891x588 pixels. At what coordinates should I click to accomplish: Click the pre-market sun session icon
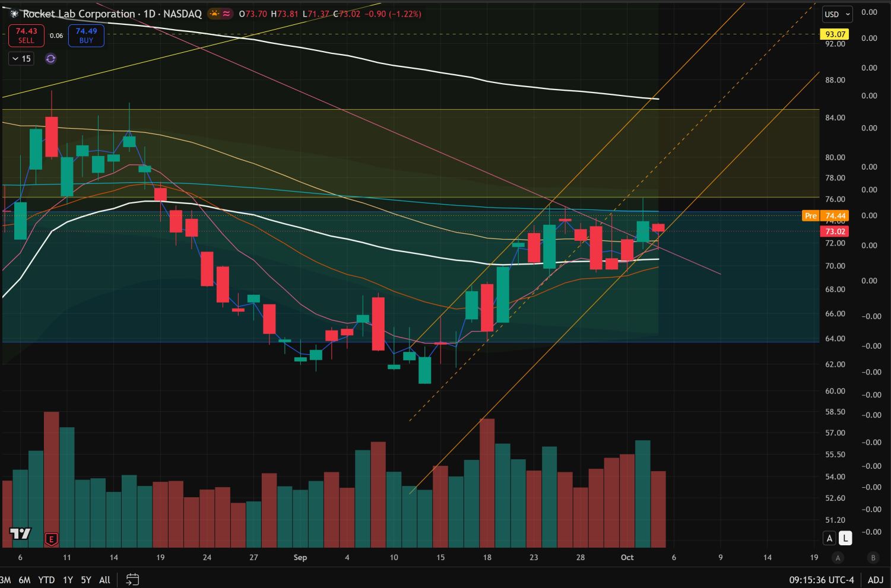pos(214,13)
